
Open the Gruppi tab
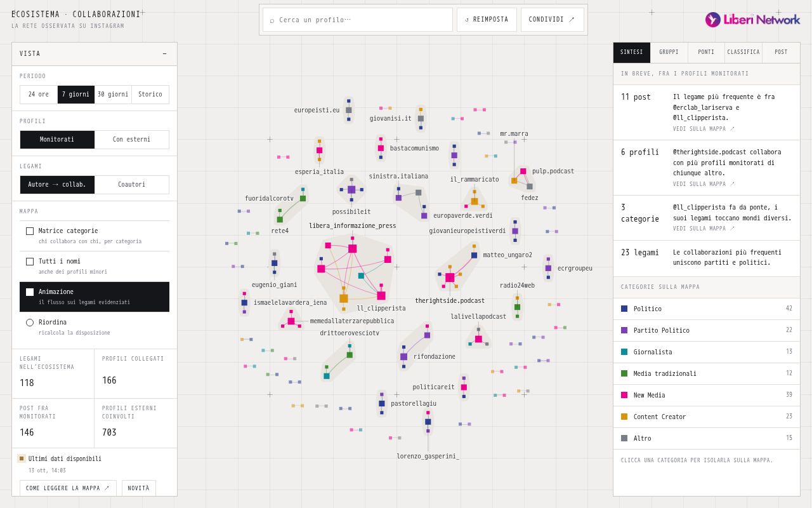(669, 53)
